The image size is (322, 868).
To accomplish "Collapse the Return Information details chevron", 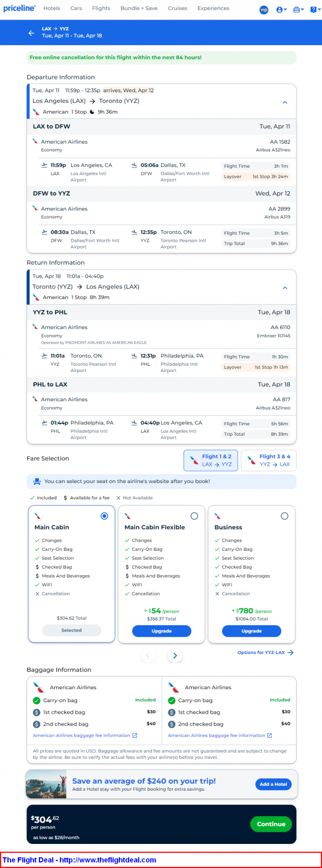I will click(x=285, y=288).
